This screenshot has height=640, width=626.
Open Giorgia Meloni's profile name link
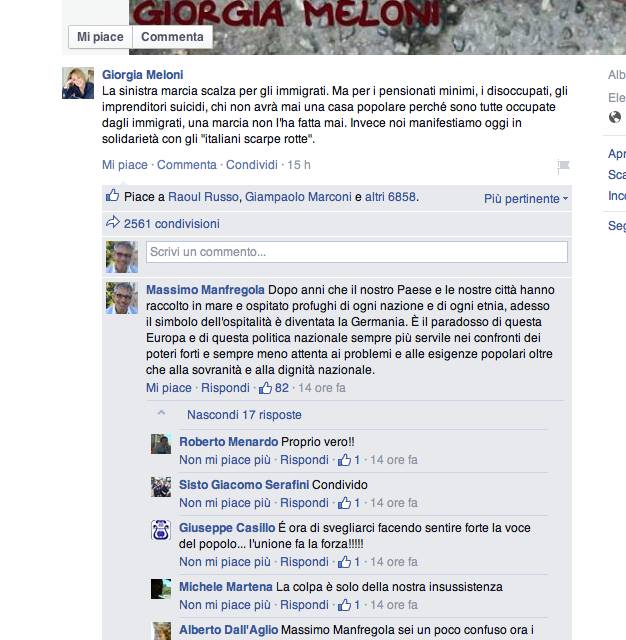tap(142, 75)
